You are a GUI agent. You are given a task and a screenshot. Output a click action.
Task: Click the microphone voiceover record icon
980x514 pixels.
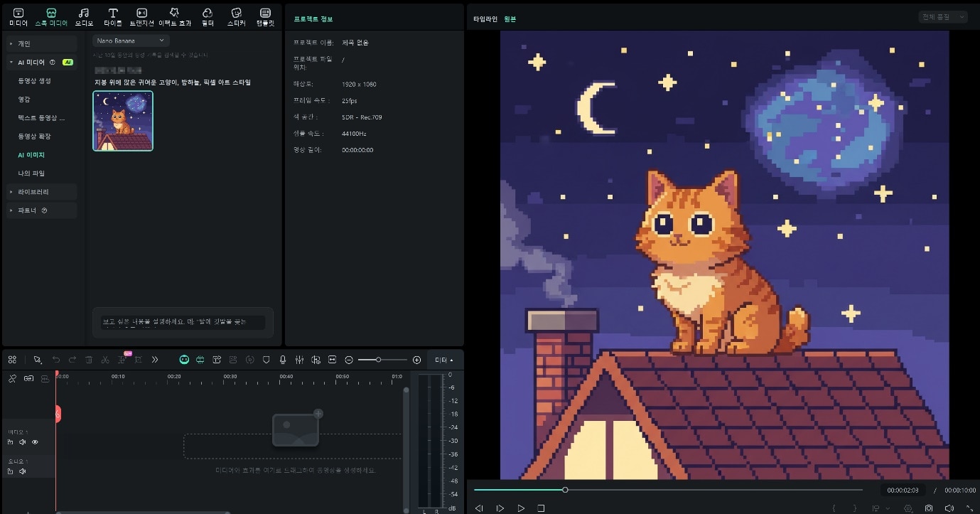click(x=283, y=360)
